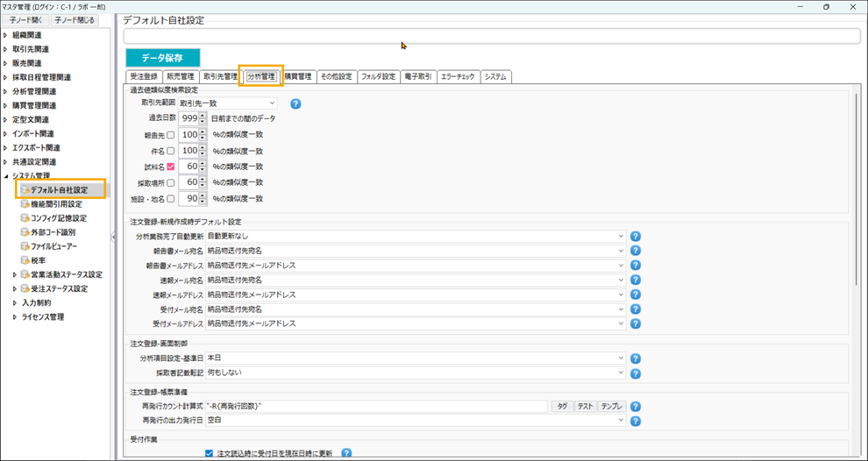Open help for 再発行カウント計算式
This screenshot has width=868, height=461.
[636, 407]
